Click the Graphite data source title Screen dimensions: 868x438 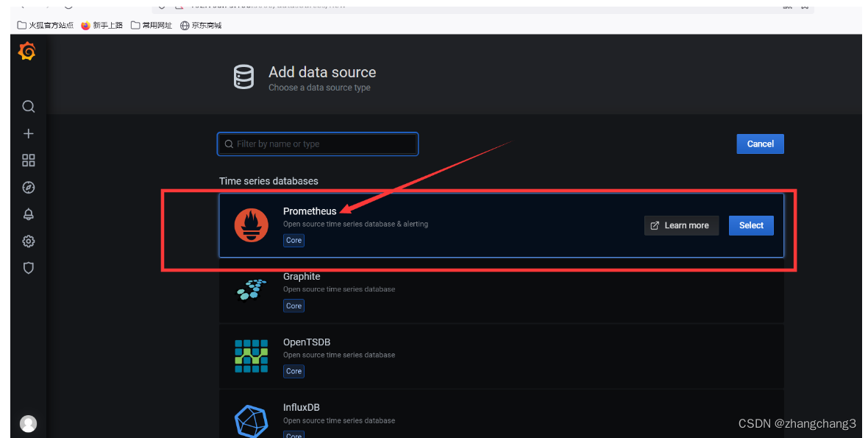302,276
